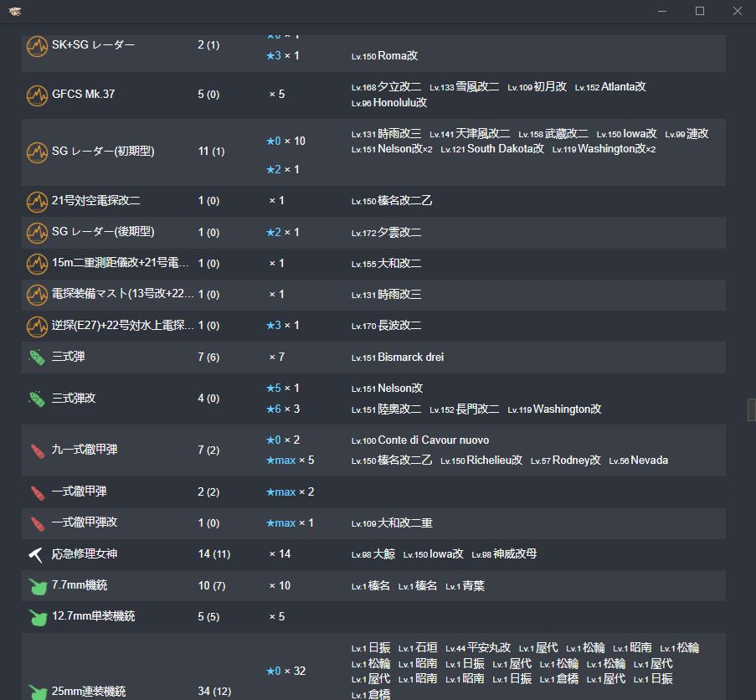Click the ★max × 5 improvement entry
Image resolution: width=756 pixels, height=700 pixels.
(291, 461)
